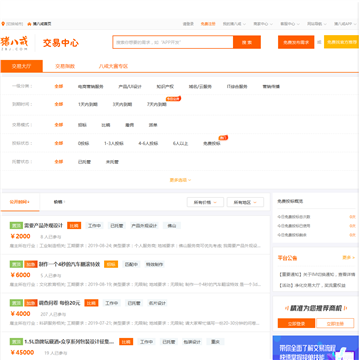The image size is (360, 360).
Task: Click the orange 免费发布需求 button
Action: [296, 42]
